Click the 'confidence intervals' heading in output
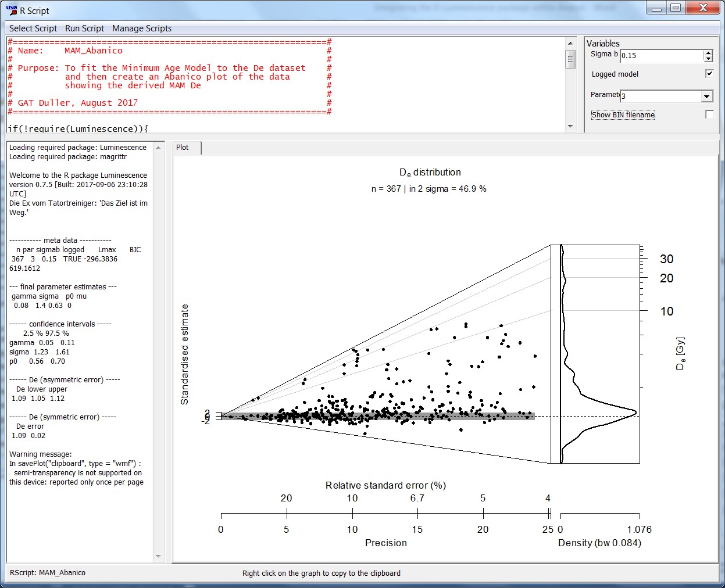The width and height of the screenshot is (725, 588). click(x=60, y=324)
